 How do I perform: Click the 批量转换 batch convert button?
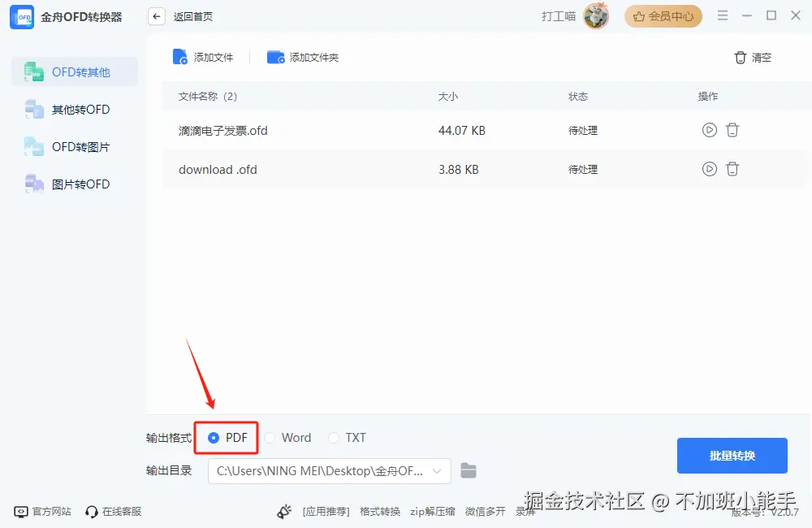coord(732,456)
